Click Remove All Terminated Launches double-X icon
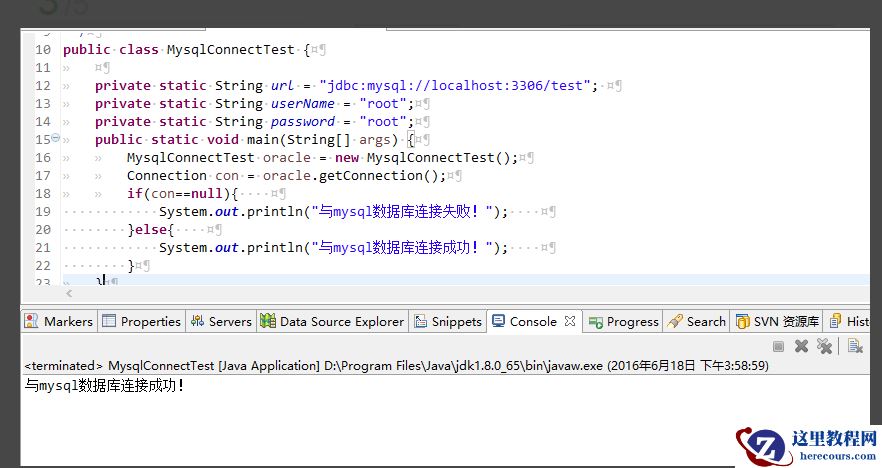Image resolution: width=882 pixels, height=468 pixels. click(x=824, y=346)
